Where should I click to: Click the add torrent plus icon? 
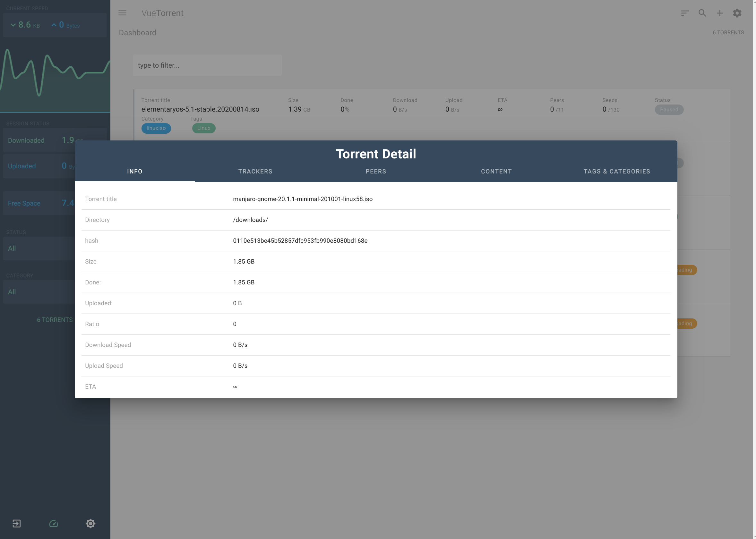click(720, 13)
